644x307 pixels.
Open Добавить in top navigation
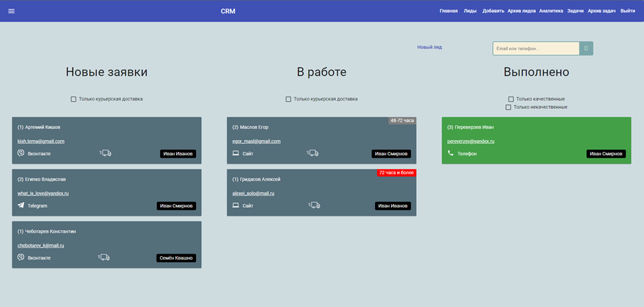click(494, 11)
